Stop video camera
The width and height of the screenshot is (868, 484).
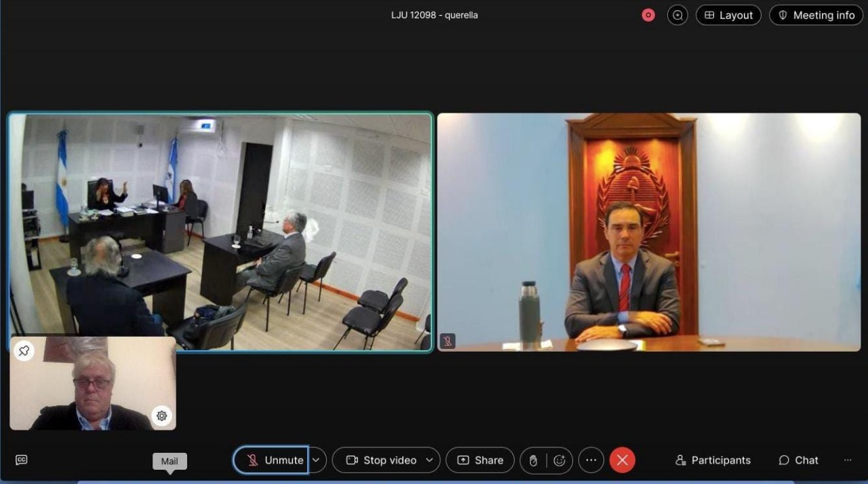click(381, 460)
